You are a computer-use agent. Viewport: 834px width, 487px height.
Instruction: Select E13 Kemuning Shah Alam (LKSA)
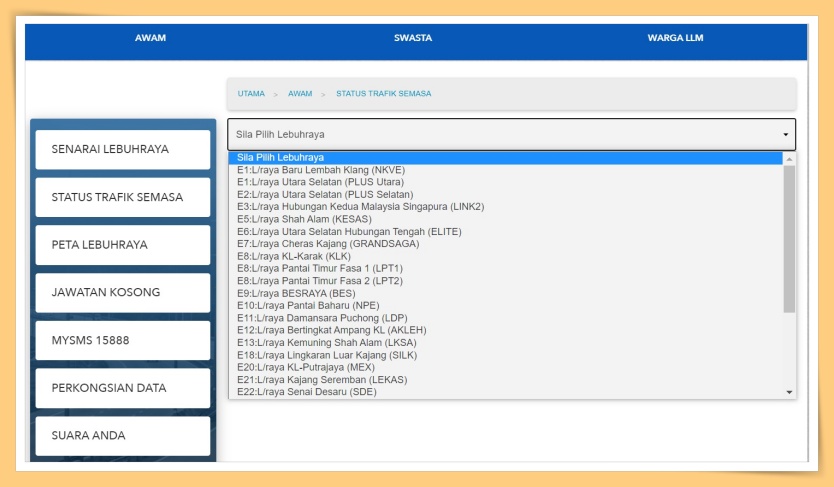point(505,343)
